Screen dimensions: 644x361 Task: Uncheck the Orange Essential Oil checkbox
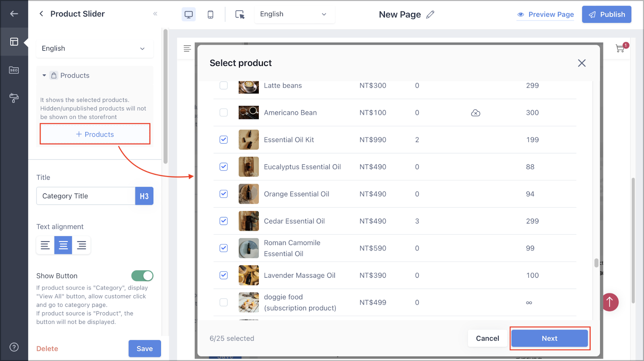click(x=223, y=194)
